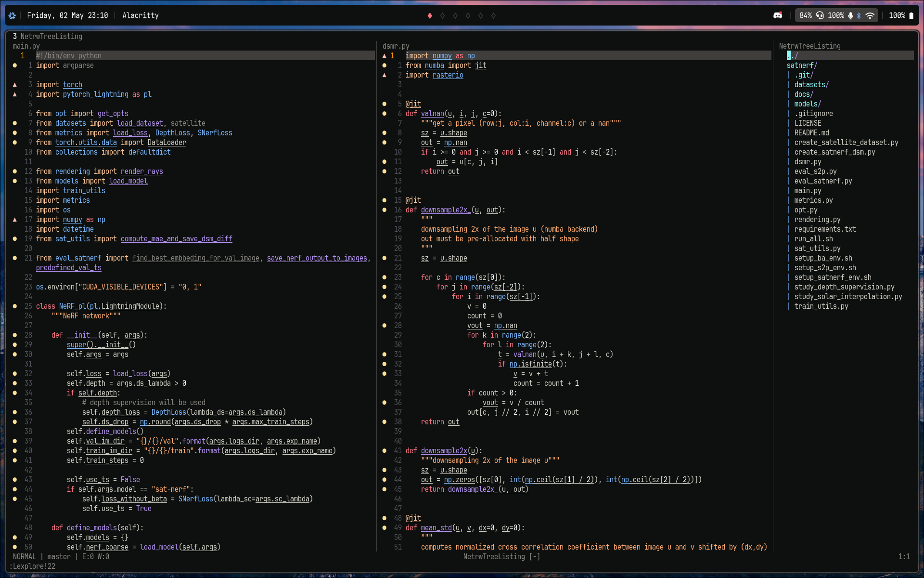Screen dimensions: 924x578
Task: Expand the docs/ directory in Netrw
Action: (x=803, y=94)
